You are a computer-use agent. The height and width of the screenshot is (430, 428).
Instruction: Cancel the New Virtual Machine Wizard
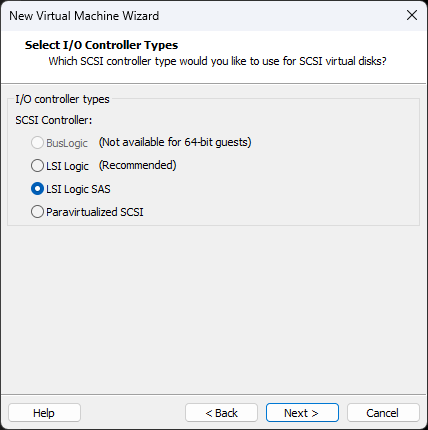383,413
